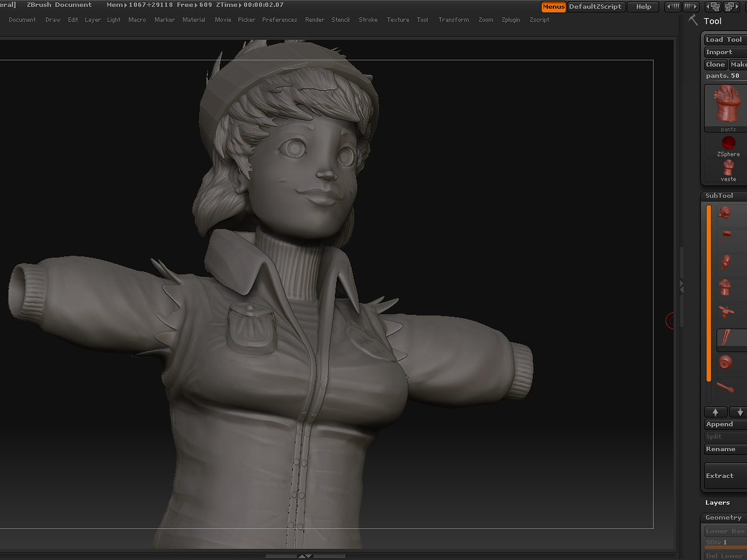This screenshot has height=560, width=747.
Task: Move subtool selection up with arrow button
Action: tap(715, 412)
